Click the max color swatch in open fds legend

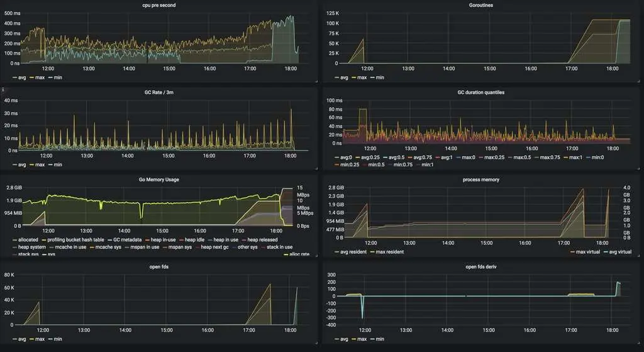pyautogui.click(x=32, y=339)
